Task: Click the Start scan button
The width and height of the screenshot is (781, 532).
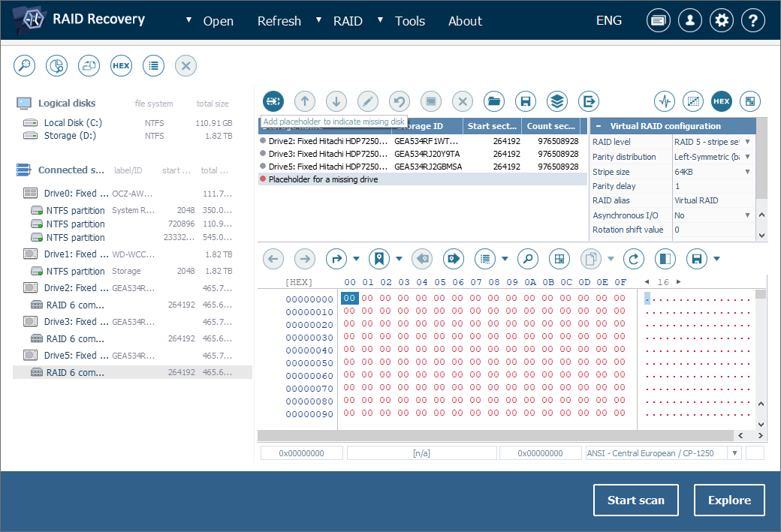Action: 635,500
